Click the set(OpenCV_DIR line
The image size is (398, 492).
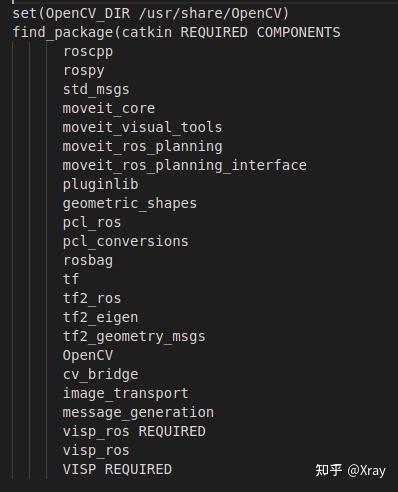tap(151, 14)
